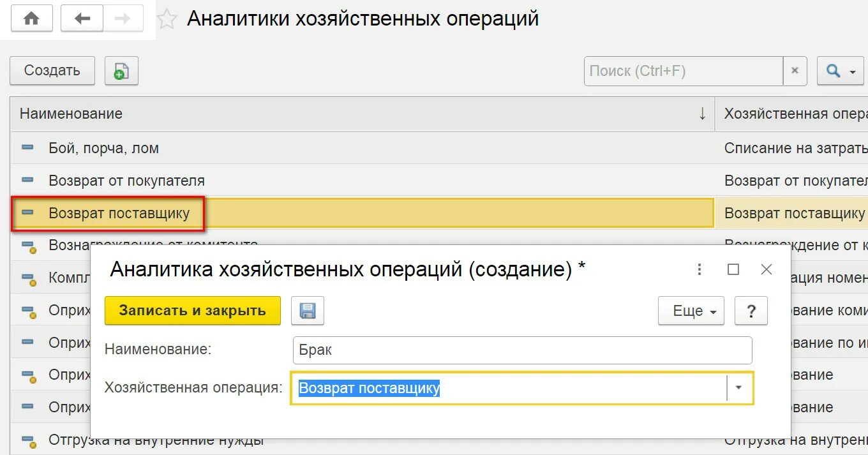
Task: Click Записать и закрыть button
Action: [x=193, y=311]
